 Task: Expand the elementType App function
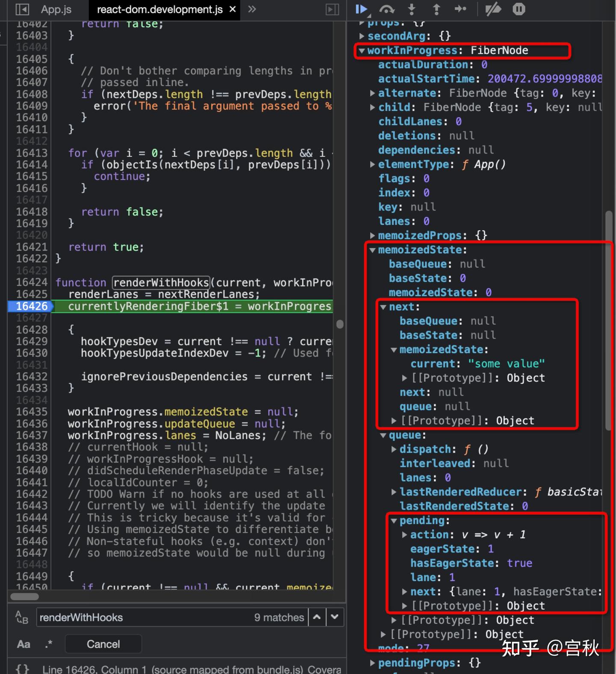373,164
